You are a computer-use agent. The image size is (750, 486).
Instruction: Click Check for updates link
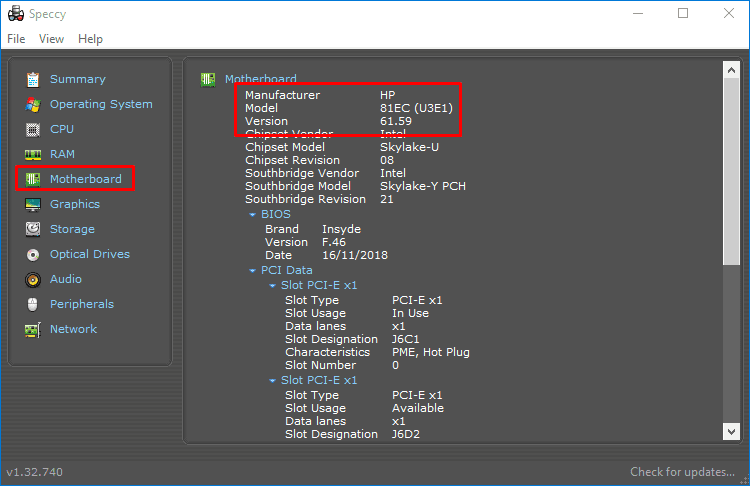pos(682,472)
